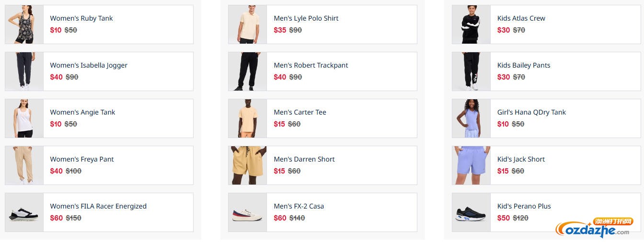Click the Men's Lyle Polo Shirt model photo

247,24
